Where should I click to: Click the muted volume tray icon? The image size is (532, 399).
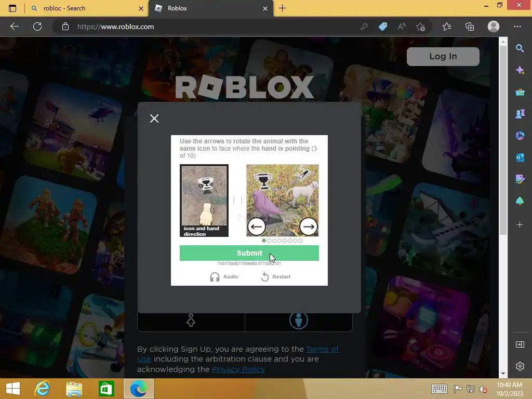point(483,389)
